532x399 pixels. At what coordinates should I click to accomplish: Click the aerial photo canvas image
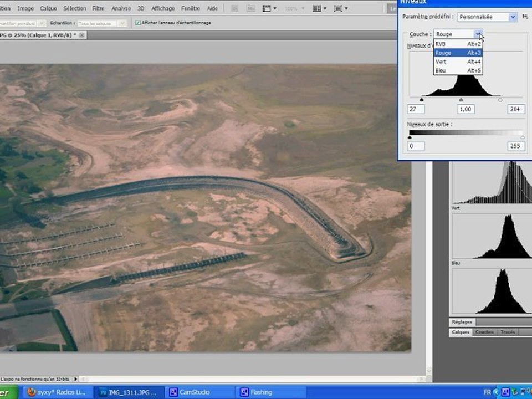tap(205, 208)
